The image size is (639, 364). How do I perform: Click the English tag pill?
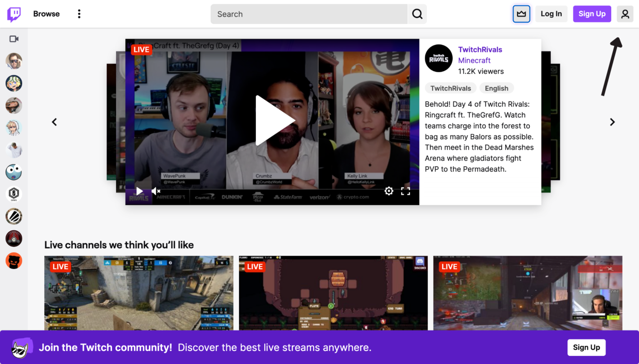(496, 88)
